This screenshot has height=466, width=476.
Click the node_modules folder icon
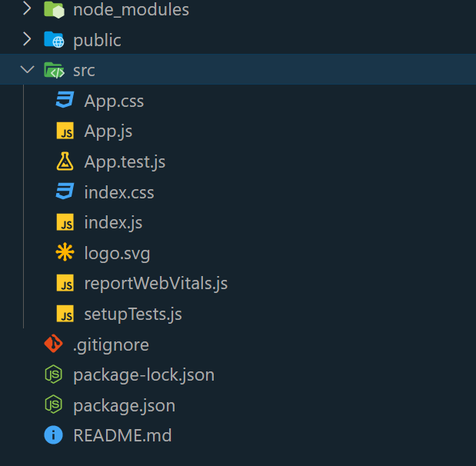(x=54, y=9)
